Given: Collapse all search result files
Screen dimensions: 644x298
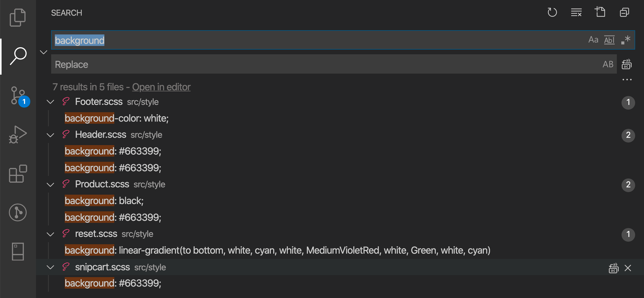Looking at the screenshot, I should coord(624,12).
